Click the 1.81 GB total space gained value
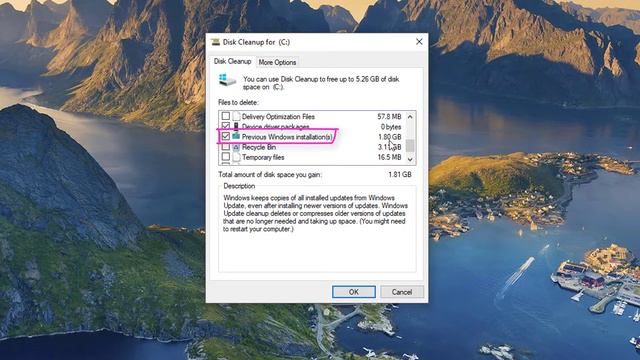640x360 pixels. [400, 174]
